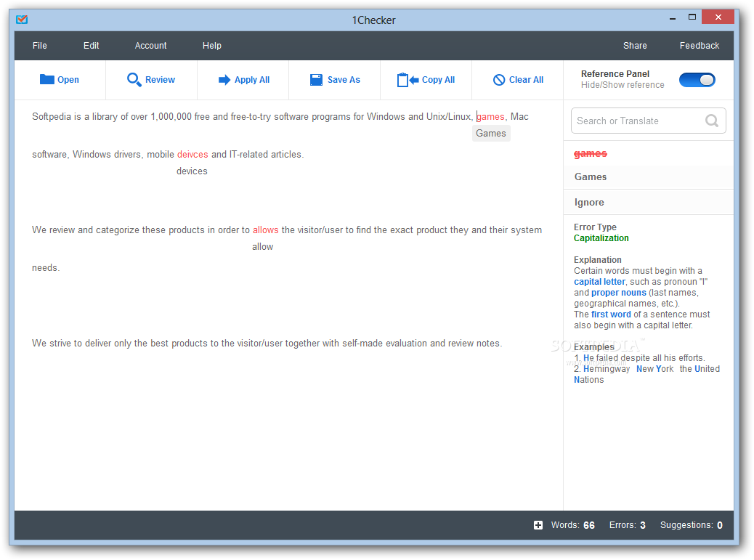
Task: Click the Save As button label
Action: [x=344, y=80]
